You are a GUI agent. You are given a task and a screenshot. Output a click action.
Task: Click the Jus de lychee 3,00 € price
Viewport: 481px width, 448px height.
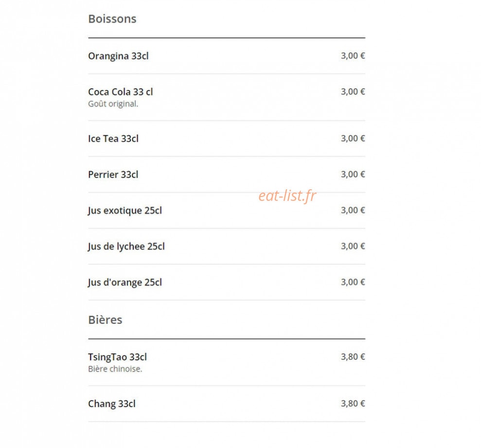(x=353, y=246)
